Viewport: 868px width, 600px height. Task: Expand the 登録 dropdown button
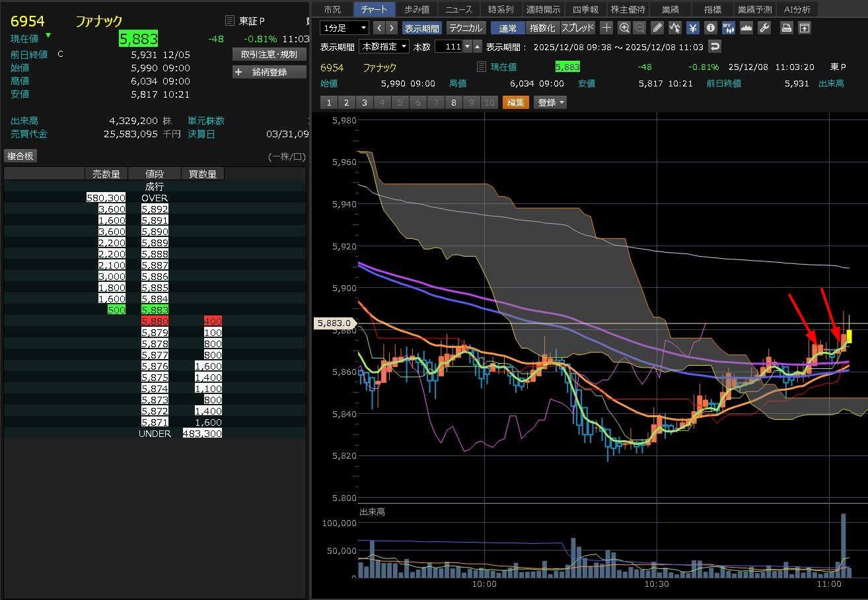pyautogui.click(x=551, y=102)
